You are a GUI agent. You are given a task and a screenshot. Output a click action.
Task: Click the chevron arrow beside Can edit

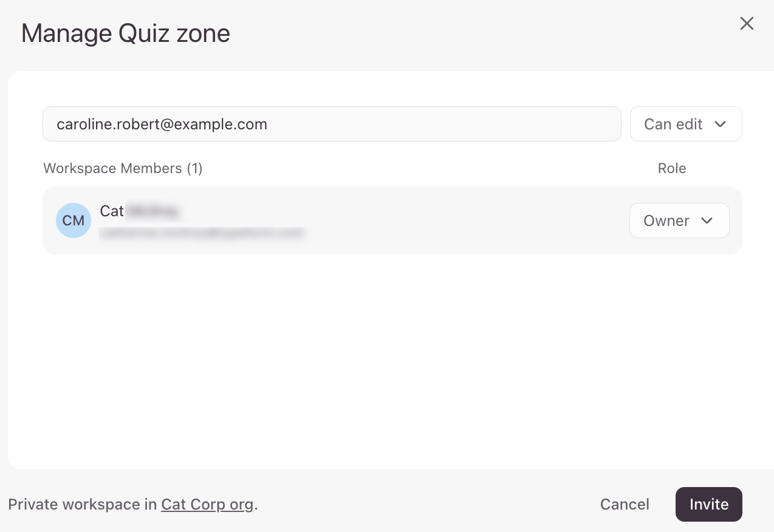coord(721,124)
